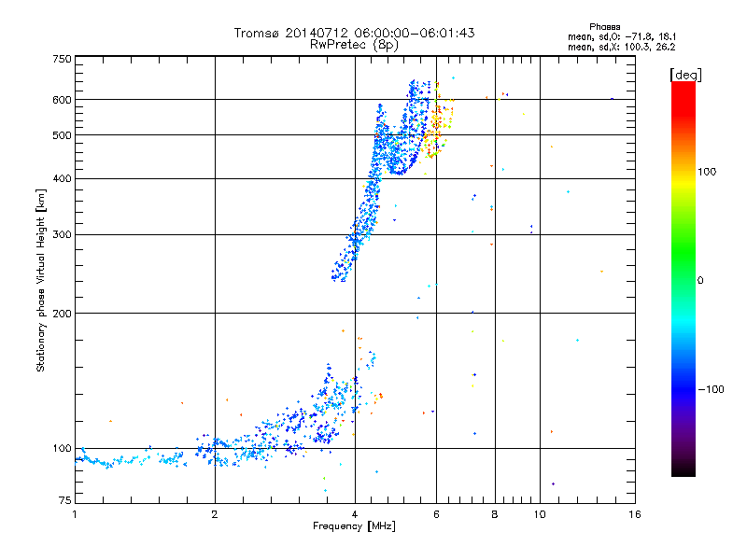Click the y-axis label '600'
Screen dimensions: 747x560
point(62,100)
